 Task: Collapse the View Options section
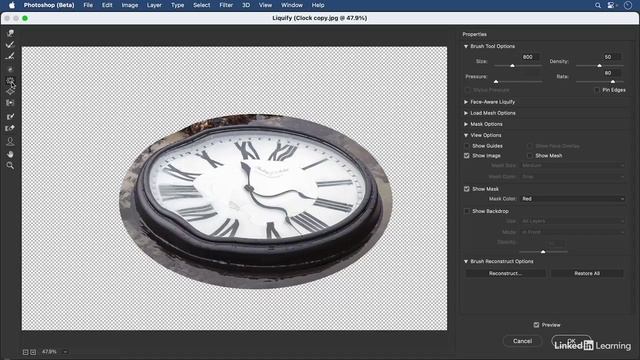tap(466, 135)
